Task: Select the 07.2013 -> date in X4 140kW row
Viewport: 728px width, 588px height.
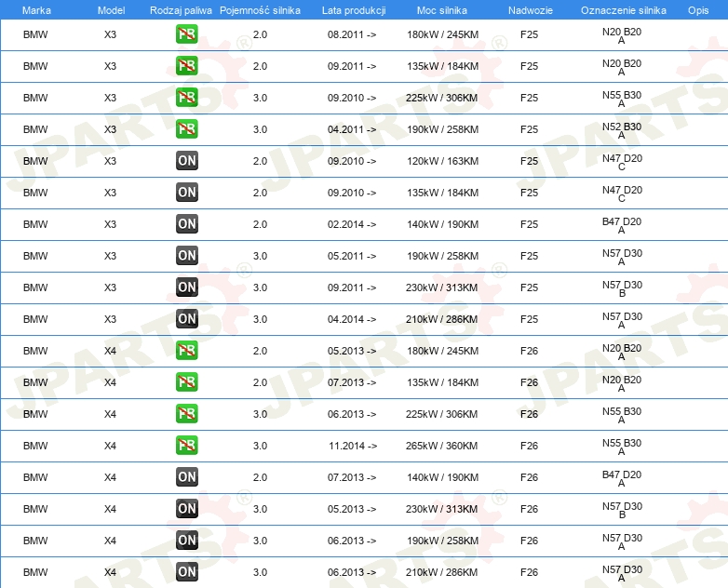Action: coord(352,477)
